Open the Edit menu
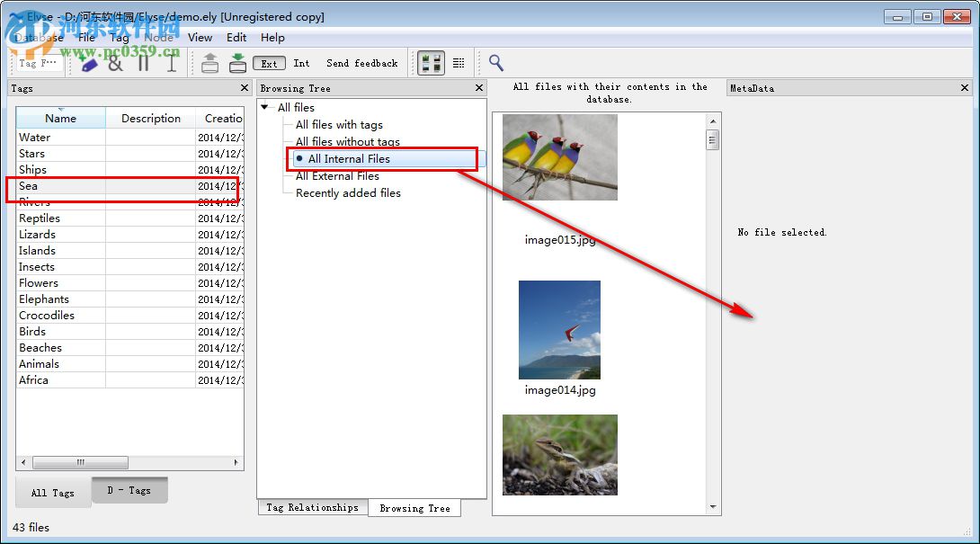This screenshot has width=980, height=544. (236, 38)
